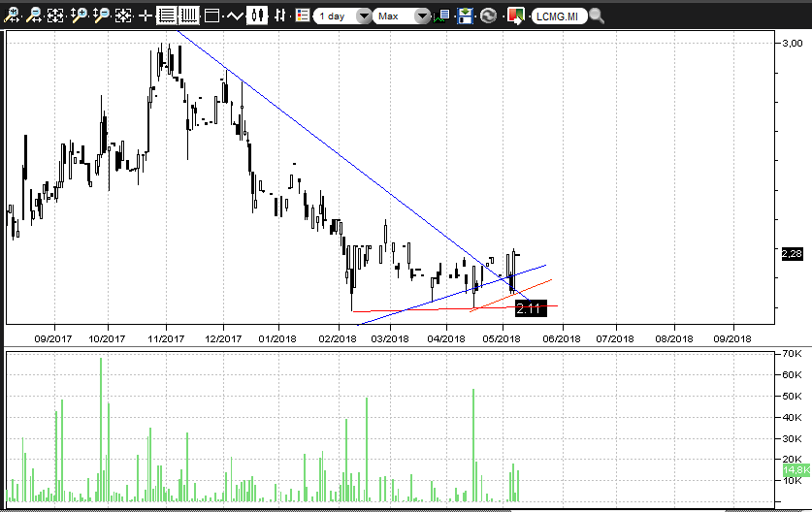The height and width of the screenshot is (512, 812).
Task: Select OHLC bar chart style
Action: [280, 16]
